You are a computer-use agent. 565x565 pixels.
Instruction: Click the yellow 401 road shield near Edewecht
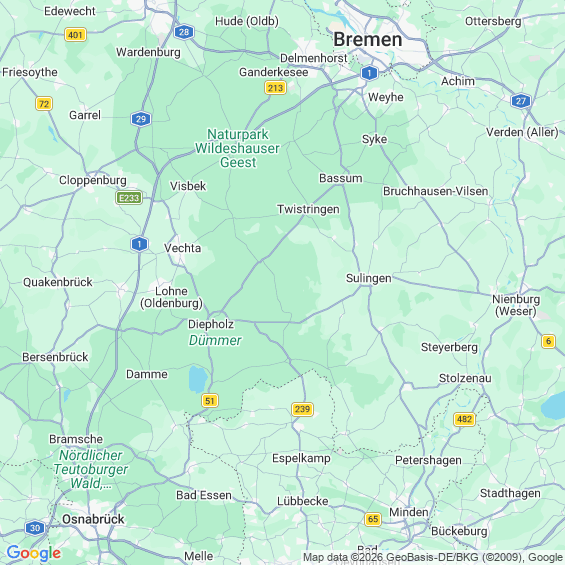[x=75, y=35]
